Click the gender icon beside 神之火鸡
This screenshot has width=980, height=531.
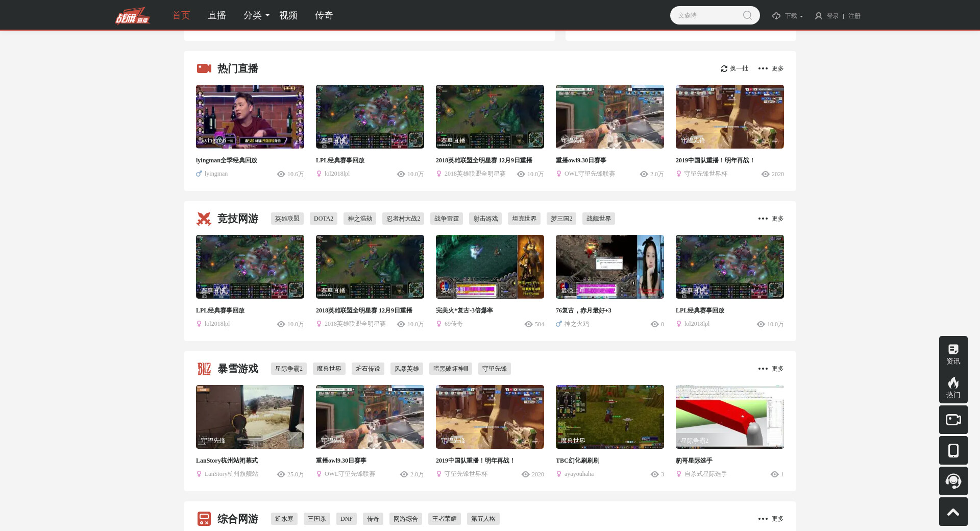pos(559,324)
